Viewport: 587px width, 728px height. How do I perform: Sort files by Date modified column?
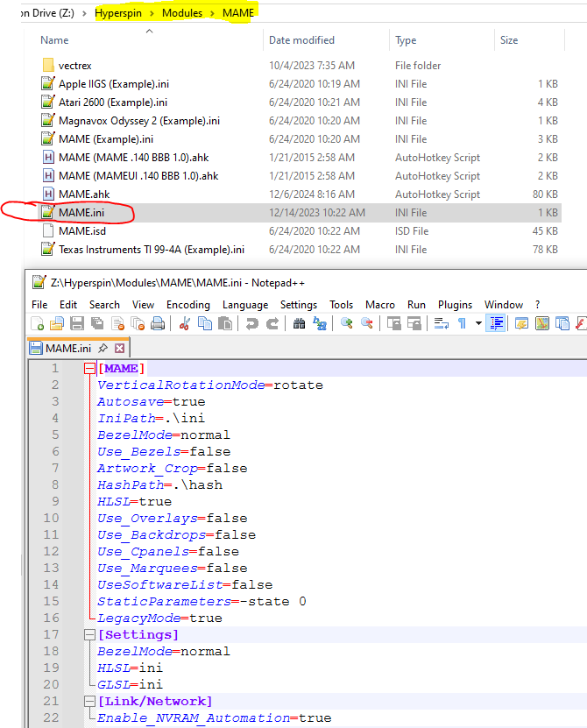(303, 40)
